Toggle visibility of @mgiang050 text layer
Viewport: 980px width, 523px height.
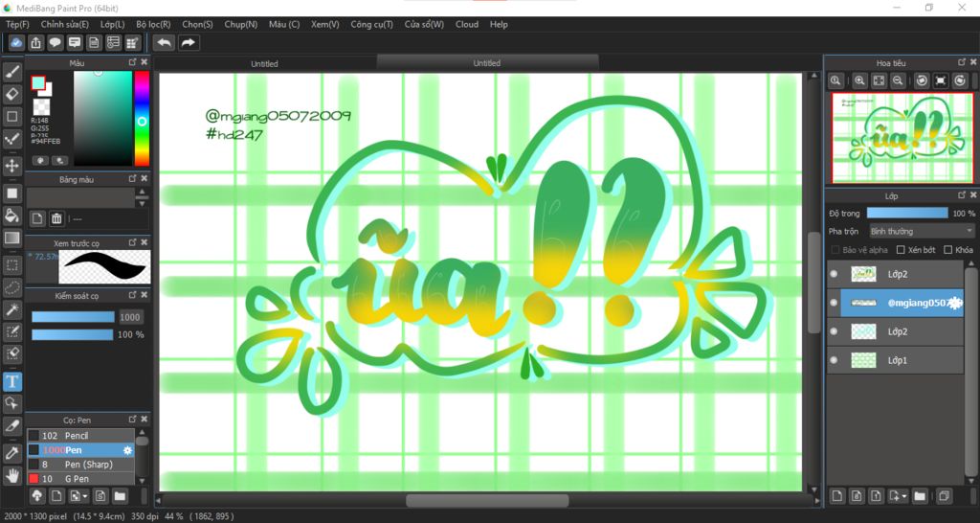pyautogui.click(x=834, y=303)
